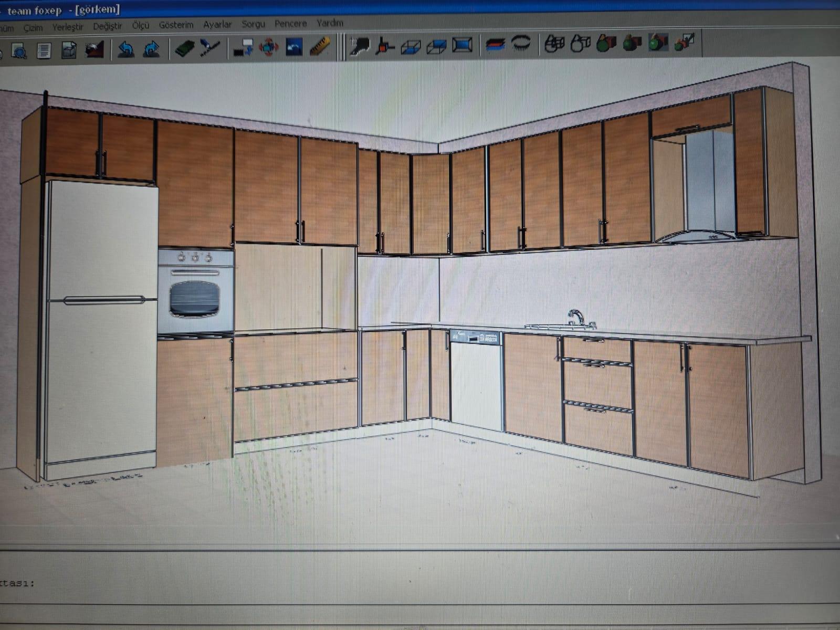Screen dimensions: 840x630
Task: Click the hidden-line shapes view icon
Action: [580, 44]
